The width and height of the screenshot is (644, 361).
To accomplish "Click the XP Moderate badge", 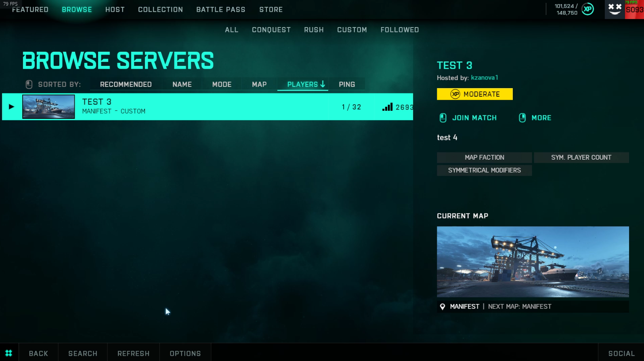I will [x=475, y=94].
